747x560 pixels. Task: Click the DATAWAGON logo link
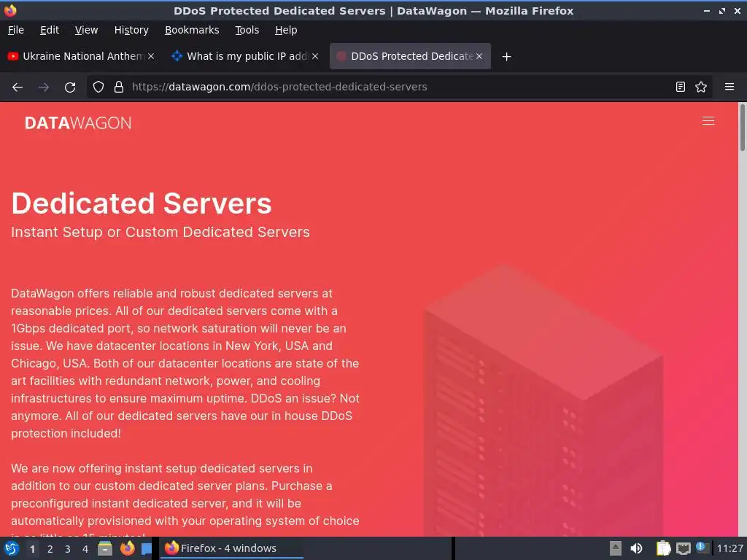pos(78,122)
